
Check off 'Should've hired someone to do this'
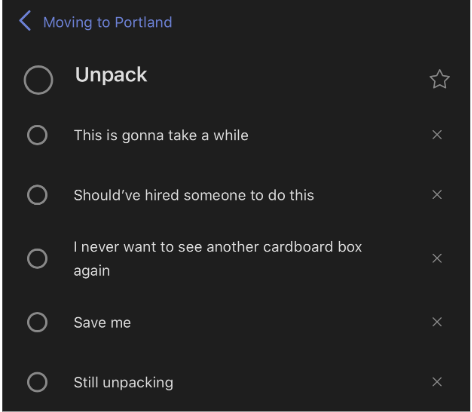[37, 195]
